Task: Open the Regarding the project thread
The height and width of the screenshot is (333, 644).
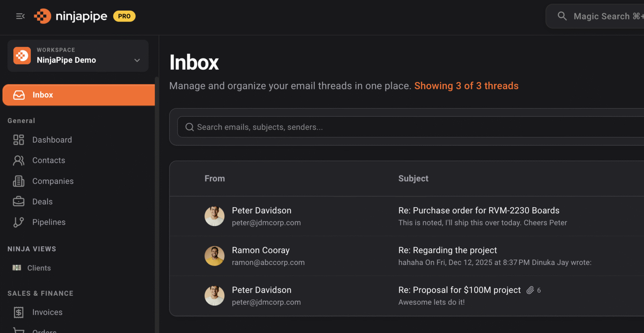Action: click(x=447, y=250)
